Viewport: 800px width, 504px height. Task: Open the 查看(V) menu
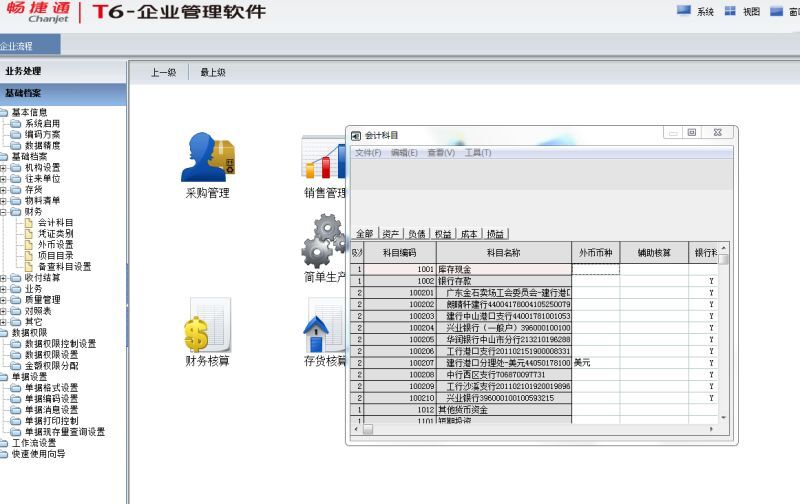click(441, 153)
